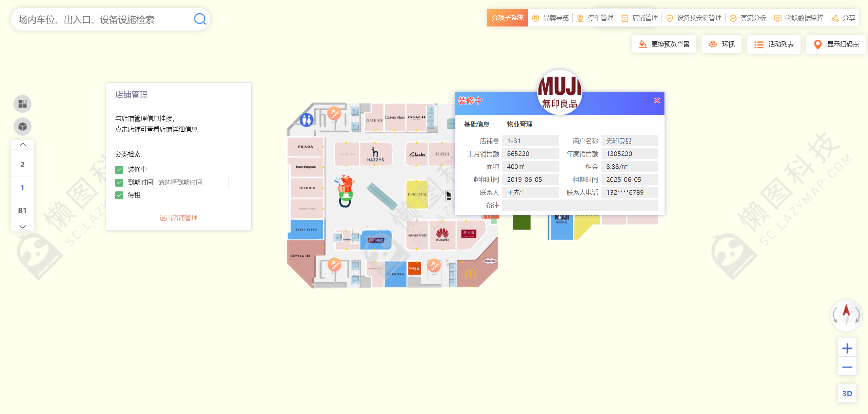Click the SEPHORA store on map

(x=396, y=274)
